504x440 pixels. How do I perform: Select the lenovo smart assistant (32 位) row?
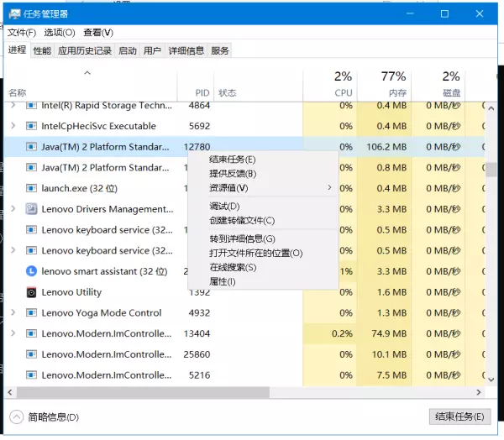[x=244, y=271]
